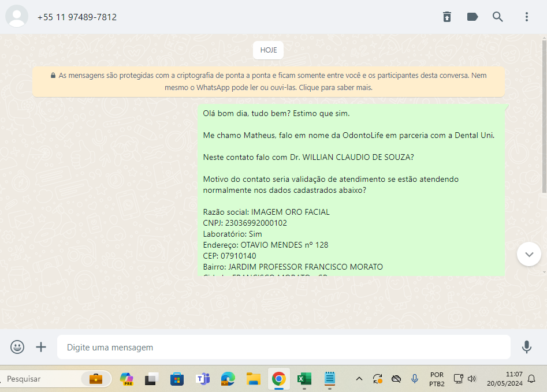Jump to latest message with down chevron
Viewport: 547px width, 392px height.
point(529,254)
